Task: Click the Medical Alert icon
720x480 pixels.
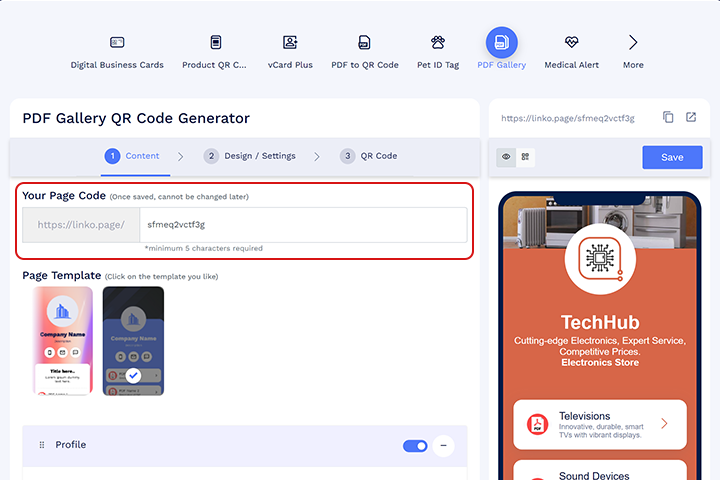Action: pyautogui.click(x=571, y=51)
